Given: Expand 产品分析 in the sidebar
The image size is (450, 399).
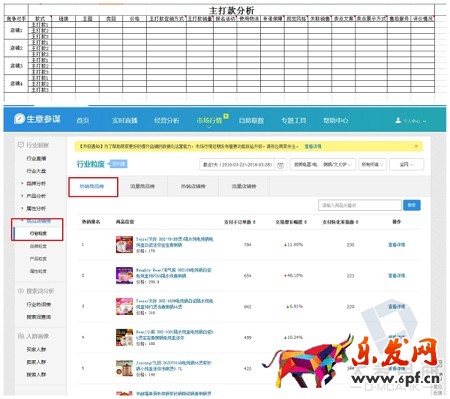Looking at the screenshot, I should (x=36, y=196).
